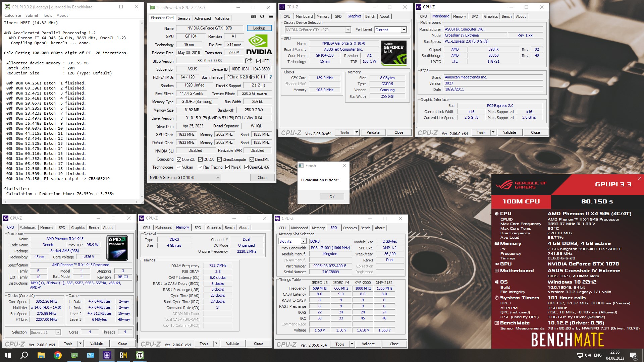The width and height of the screenshot is (644, 362).
Task: Toggle OpenCL computing checkbox
Action: pyautogui.click(x=179, y=160)
